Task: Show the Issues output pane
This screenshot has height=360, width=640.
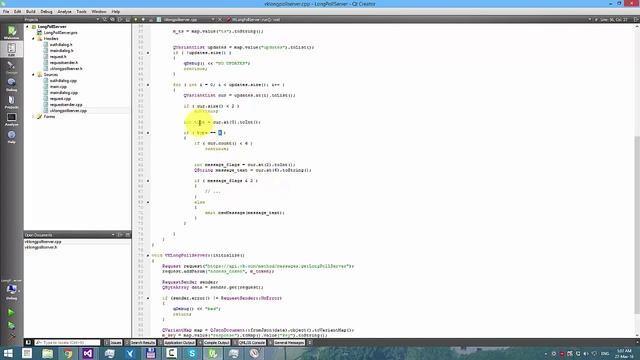Action: (113, 343)
